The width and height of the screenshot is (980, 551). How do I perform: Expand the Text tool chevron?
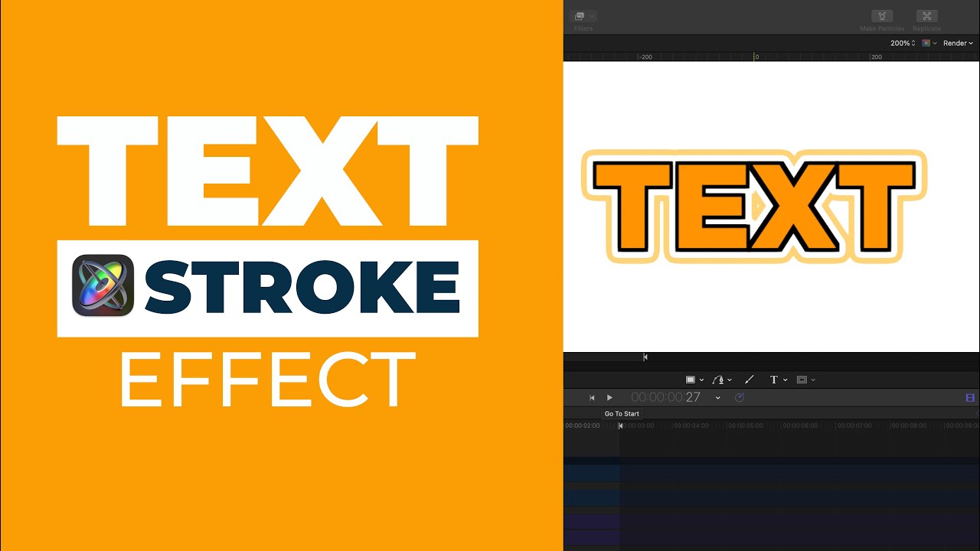pyautogui.click(x=785, y=380)
